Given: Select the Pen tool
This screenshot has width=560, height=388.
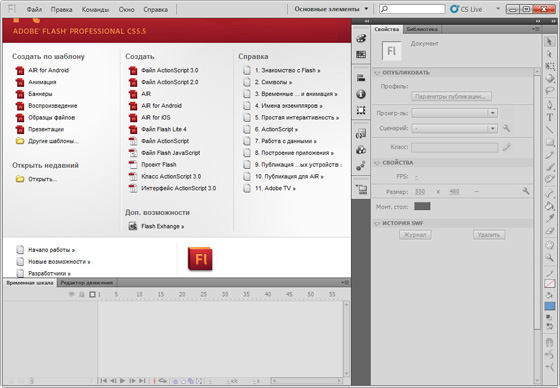Looking at the screenshot, I should pos(549,105).
